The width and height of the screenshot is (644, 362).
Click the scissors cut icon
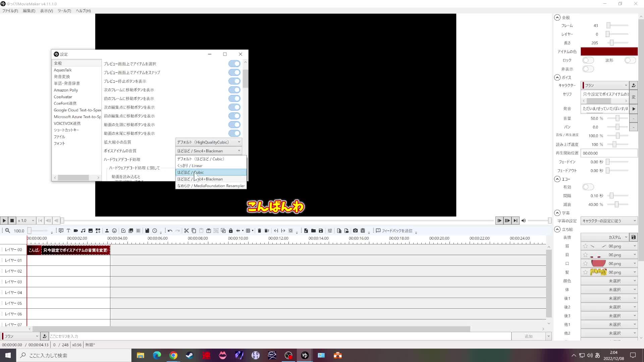point(186,231)
